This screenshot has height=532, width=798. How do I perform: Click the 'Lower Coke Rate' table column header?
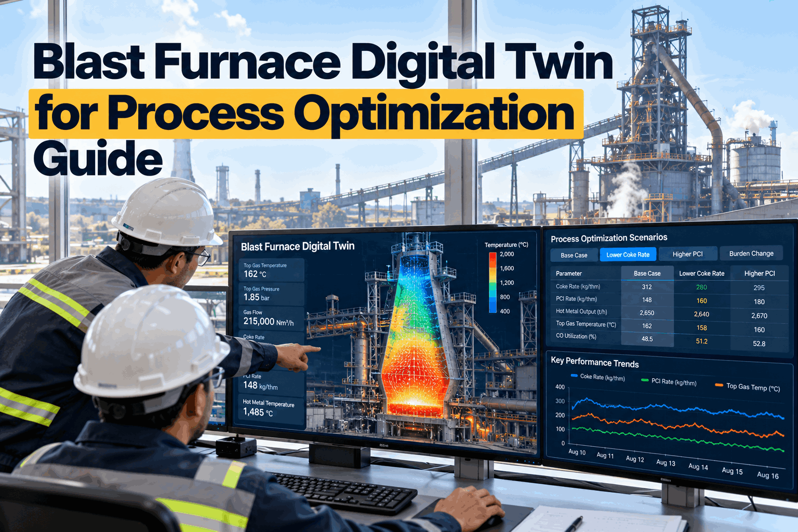coord(702,273)
